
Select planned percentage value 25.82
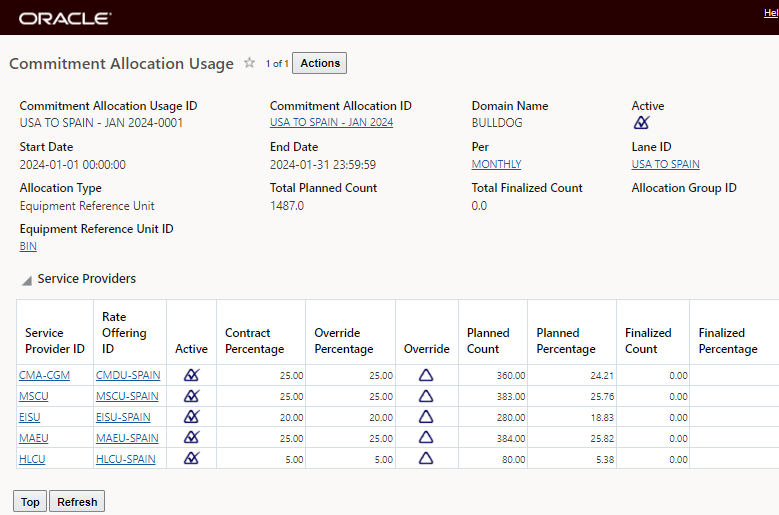tap(602, 439)
